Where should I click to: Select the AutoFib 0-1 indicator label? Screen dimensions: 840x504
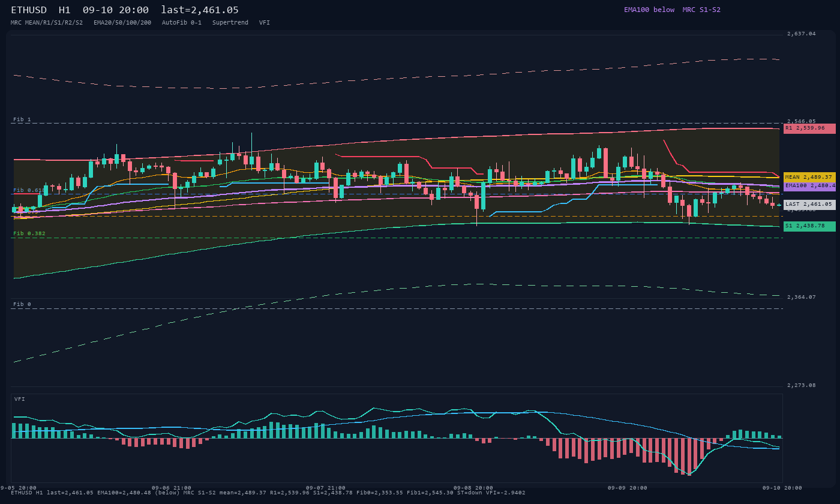tap(182, 22)
